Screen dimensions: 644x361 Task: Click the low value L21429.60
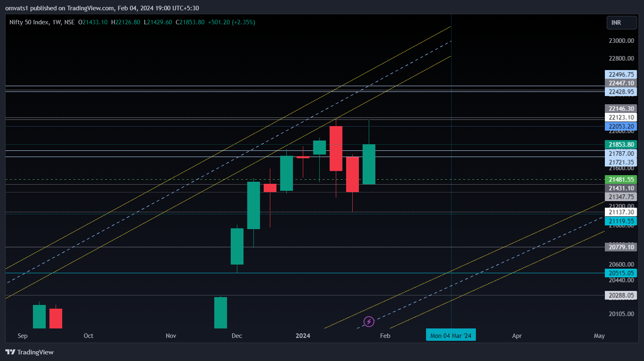(158, 22)
